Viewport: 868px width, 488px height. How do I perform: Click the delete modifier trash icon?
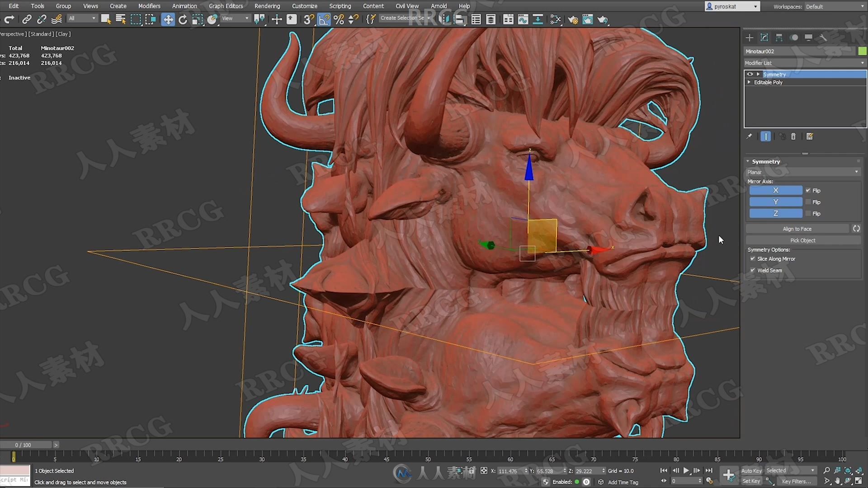point(793,136)
